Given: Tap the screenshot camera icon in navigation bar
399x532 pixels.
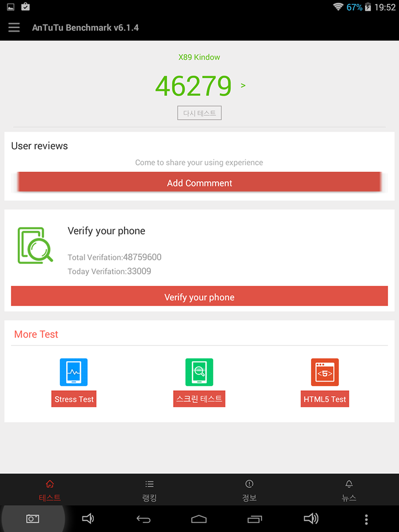Looking at the screenshot, I should 32,519.
